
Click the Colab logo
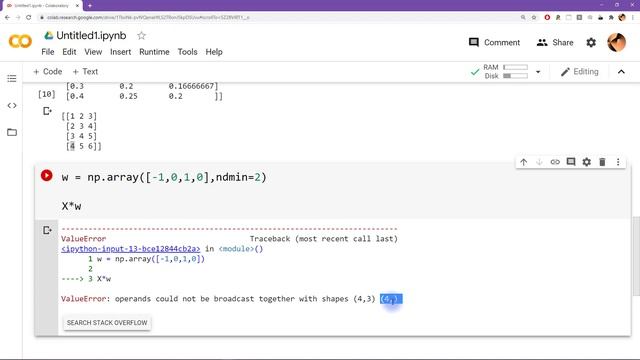click(x=20, y=42)
